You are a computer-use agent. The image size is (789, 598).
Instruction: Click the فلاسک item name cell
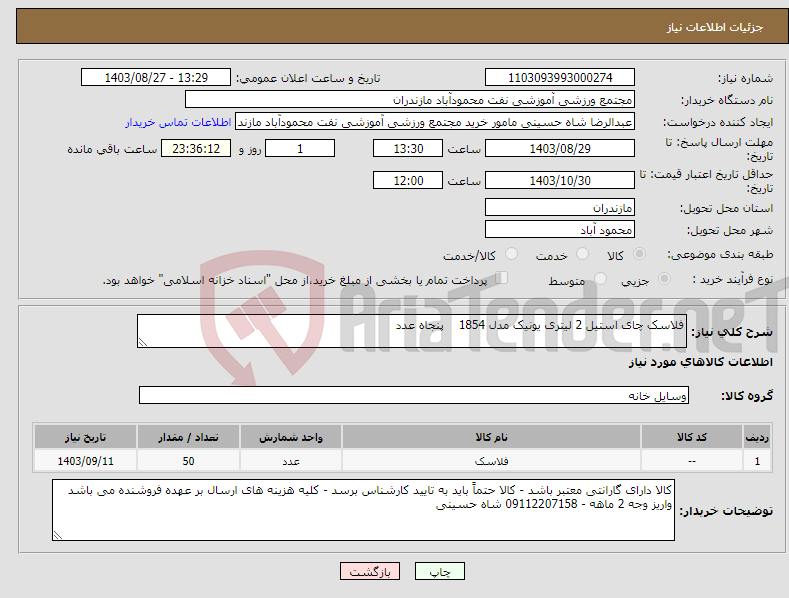click(491, 461)
